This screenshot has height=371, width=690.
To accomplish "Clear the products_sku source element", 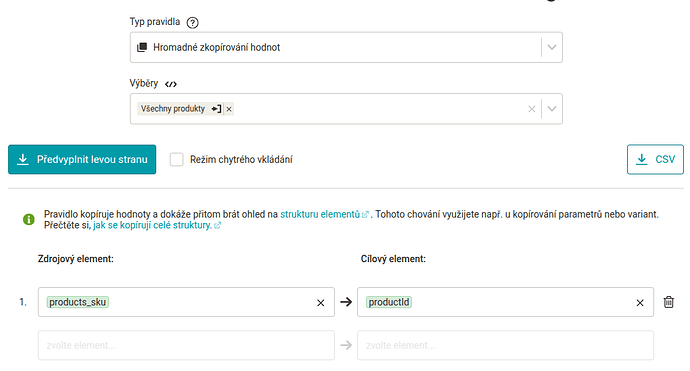I will pyautogui.click(x=320, y=302).
